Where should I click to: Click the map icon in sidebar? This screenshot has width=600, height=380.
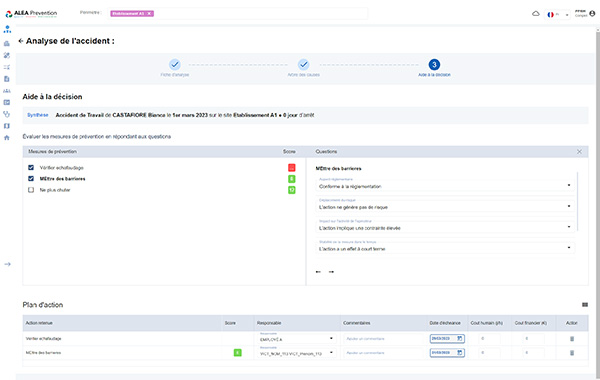point(7,126)
